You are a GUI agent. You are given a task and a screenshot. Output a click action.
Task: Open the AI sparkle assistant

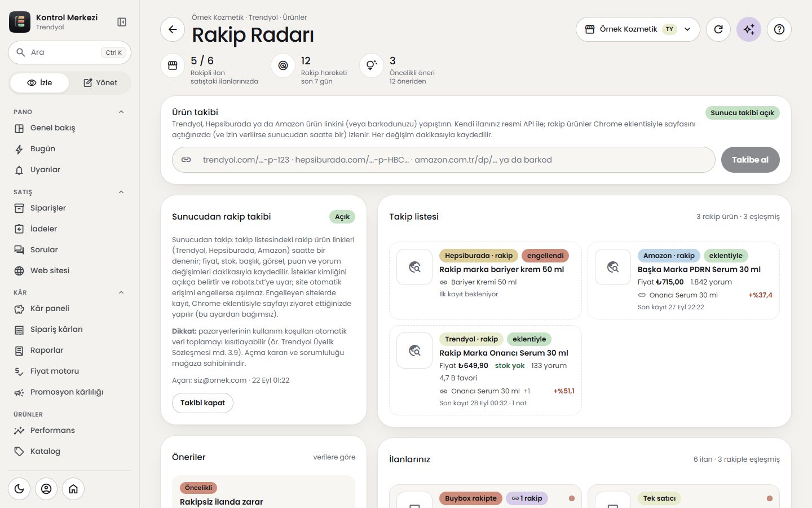(749, 29)
